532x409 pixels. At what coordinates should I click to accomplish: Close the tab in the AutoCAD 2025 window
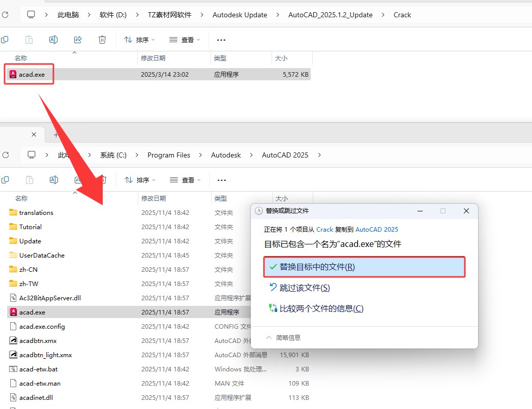(x=34, y=135)
